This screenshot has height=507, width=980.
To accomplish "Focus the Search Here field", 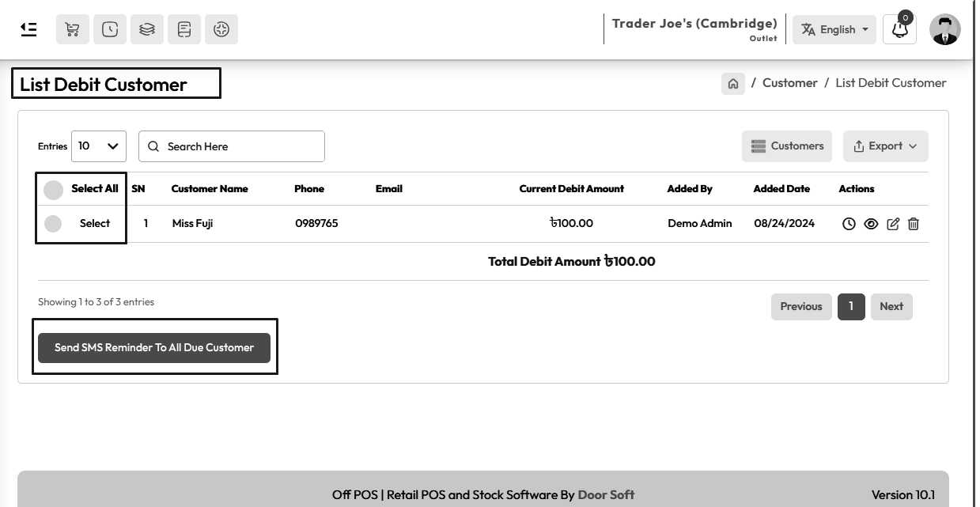I will pyautogui.click(x=232, y=146).
